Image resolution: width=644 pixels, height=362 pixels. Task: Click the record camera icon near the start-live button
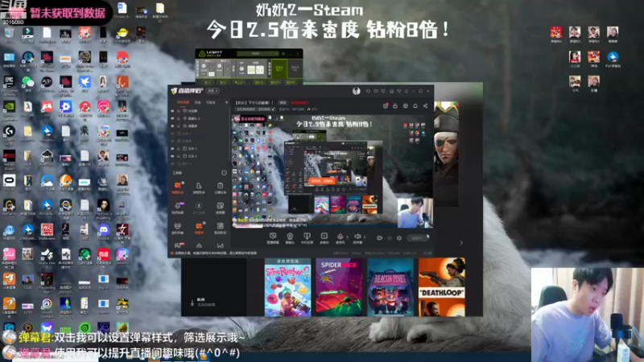coord(379,237)
